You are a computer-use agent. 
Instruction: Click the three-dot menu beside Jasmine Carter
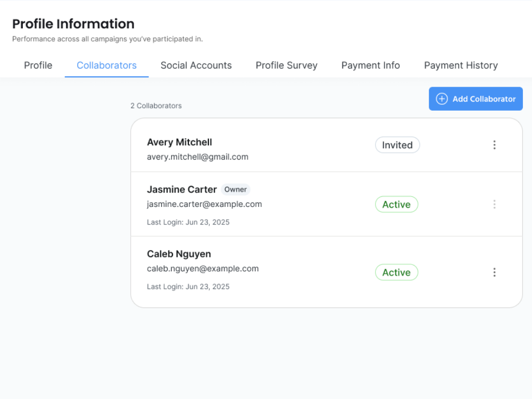click(494, 204)
